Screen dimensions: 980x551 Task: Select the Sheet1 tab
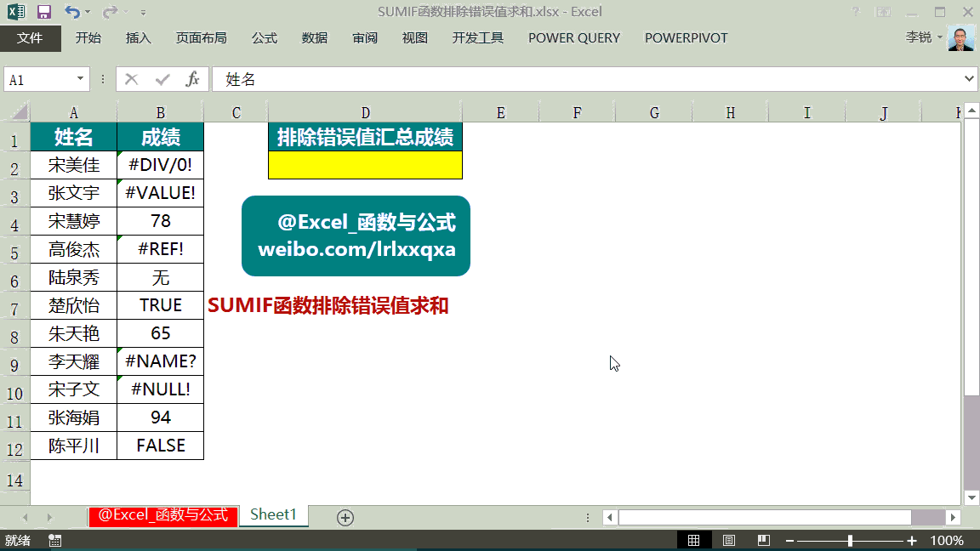273,515
